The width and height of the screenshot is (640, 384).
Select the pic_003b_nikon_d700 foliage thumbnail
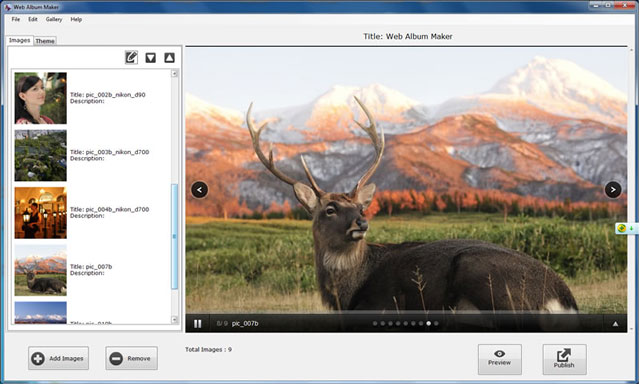tap(40, 155)
